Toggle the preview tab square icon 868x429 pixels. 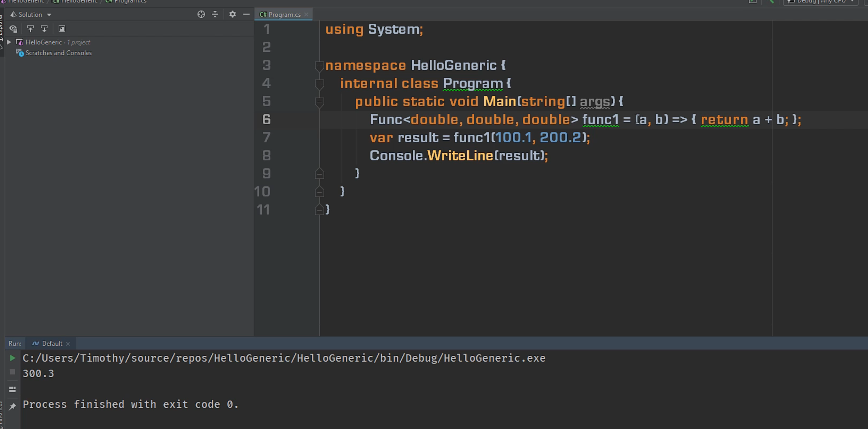click(x=62, y=29)
